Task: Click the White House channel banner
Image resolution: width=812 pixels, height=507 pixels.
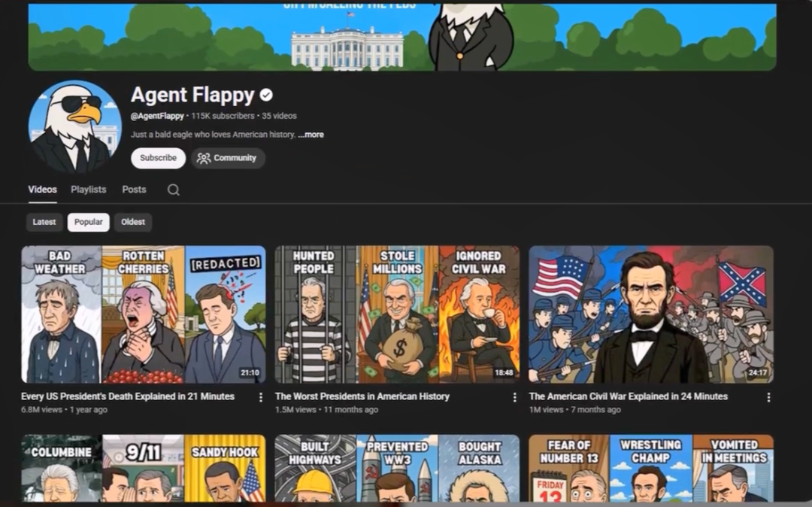Action: 401,37
